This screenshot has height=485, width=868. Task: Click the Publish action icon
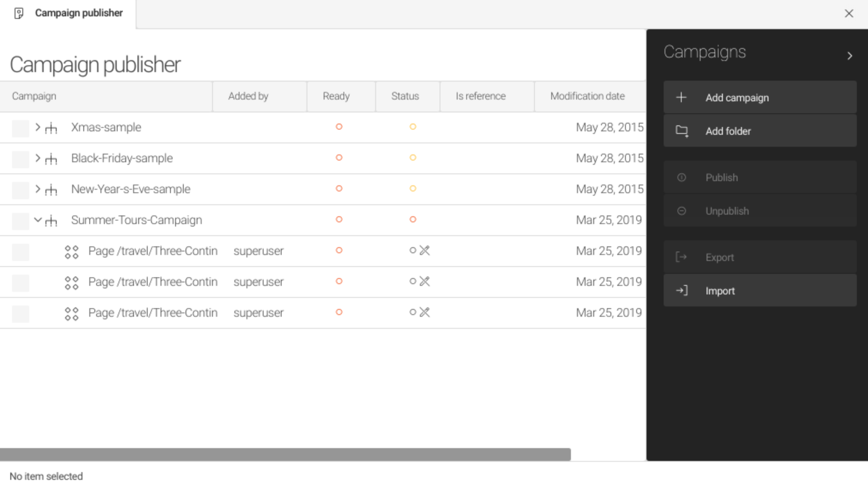tap(681, 177)
